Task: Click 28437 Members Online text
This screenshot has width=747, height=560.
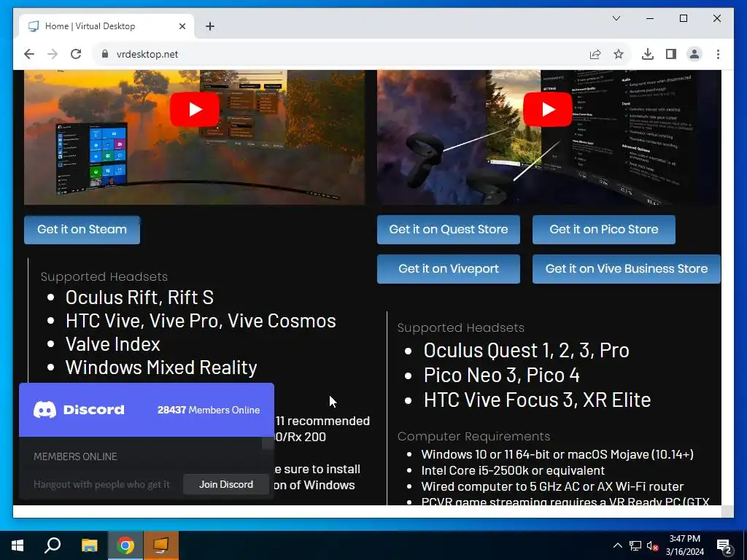Action: click(x=209, y=410)
